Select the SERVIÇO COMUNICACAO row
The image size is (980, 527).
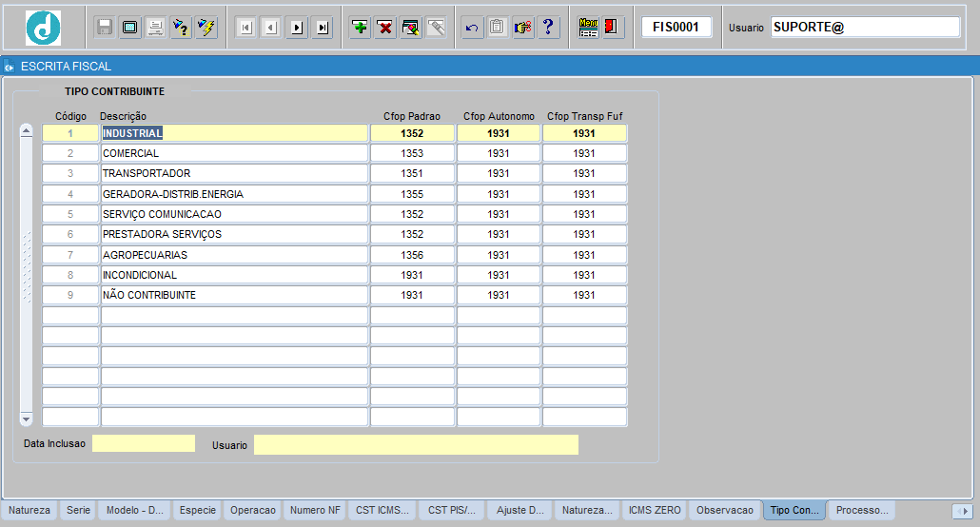coord(234,214)
